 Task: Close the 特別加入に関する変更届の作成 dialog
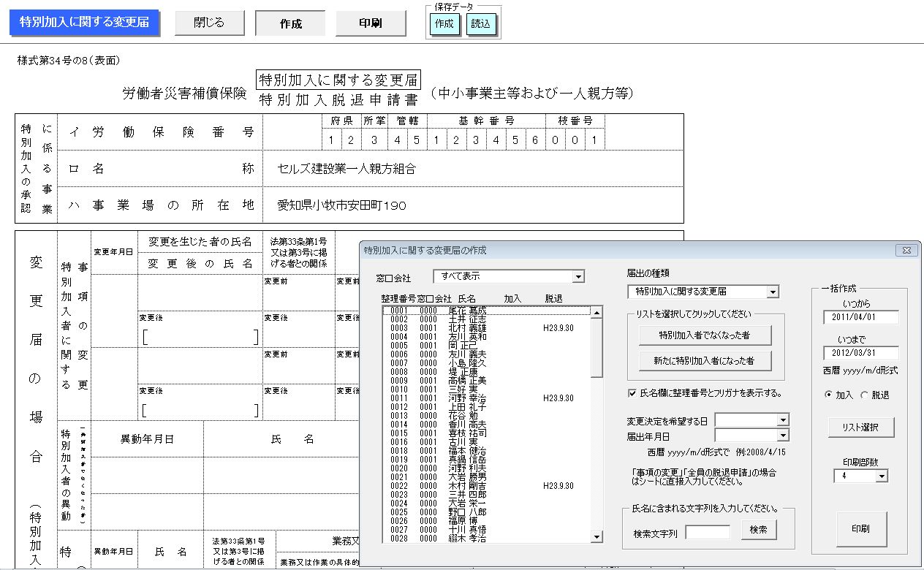(906, 250)
